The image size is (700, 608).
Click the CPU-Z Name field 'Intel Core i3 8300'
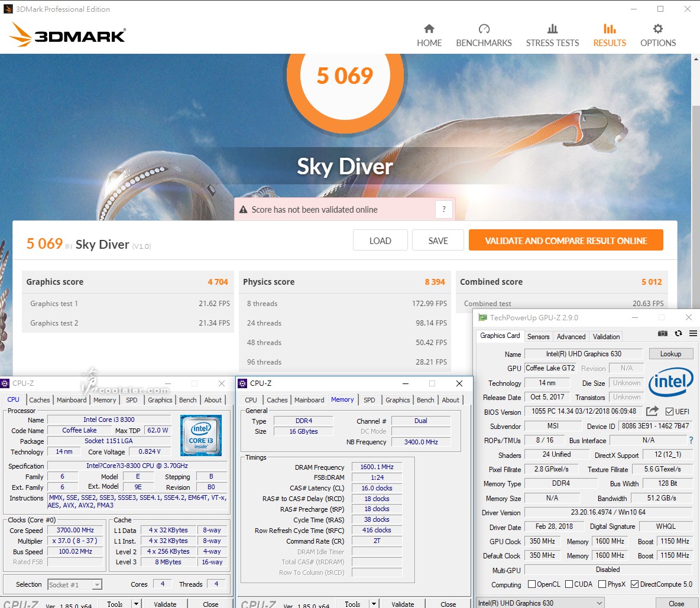click(109, 420)
